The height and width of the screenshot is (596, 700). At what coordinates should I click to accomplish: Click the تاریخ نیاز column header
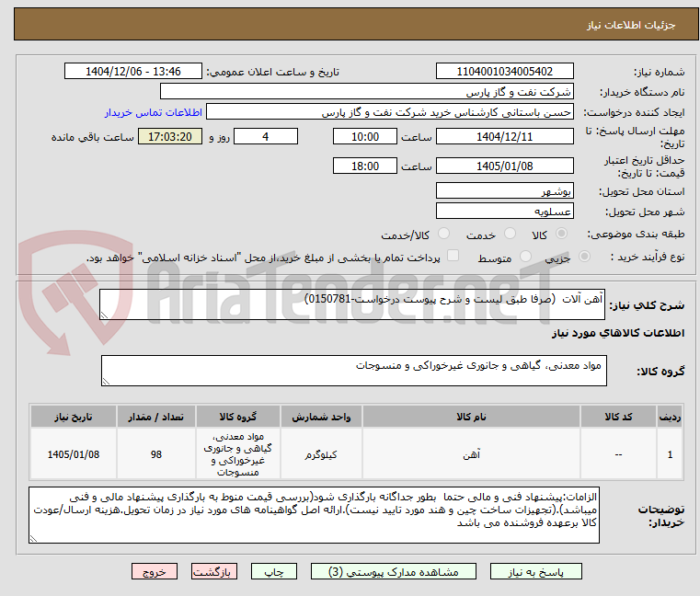pyautogui.click(x=74, y=417)
